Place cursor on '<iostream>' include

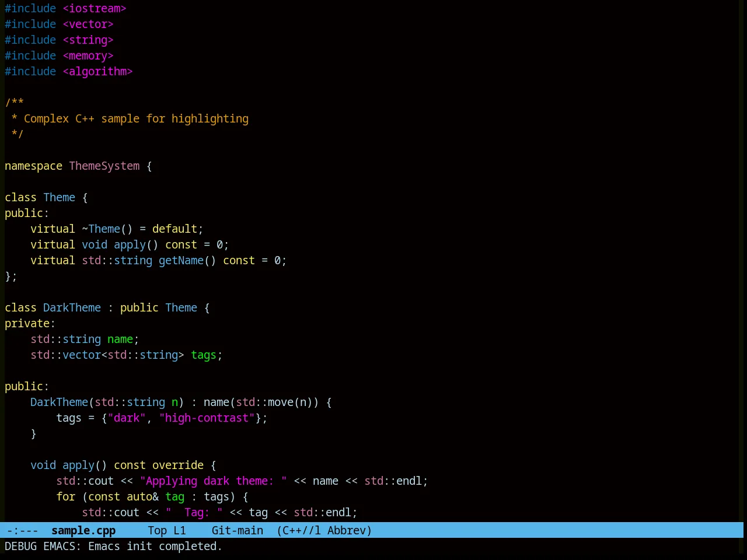(x=95, y=8)
